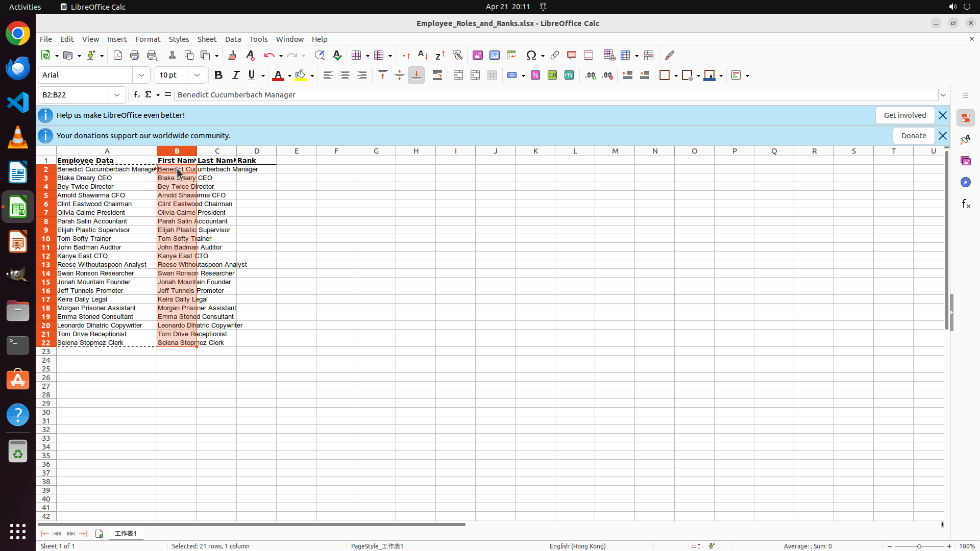Expand the Arial font name dropdown
Viewport: 980px width, 551px height.
[x=141, y=76]
